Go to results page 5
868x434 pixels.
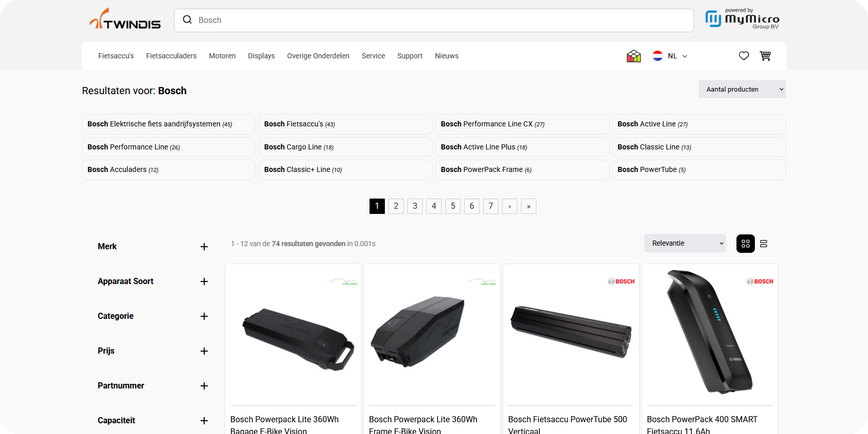coord(453,206)
